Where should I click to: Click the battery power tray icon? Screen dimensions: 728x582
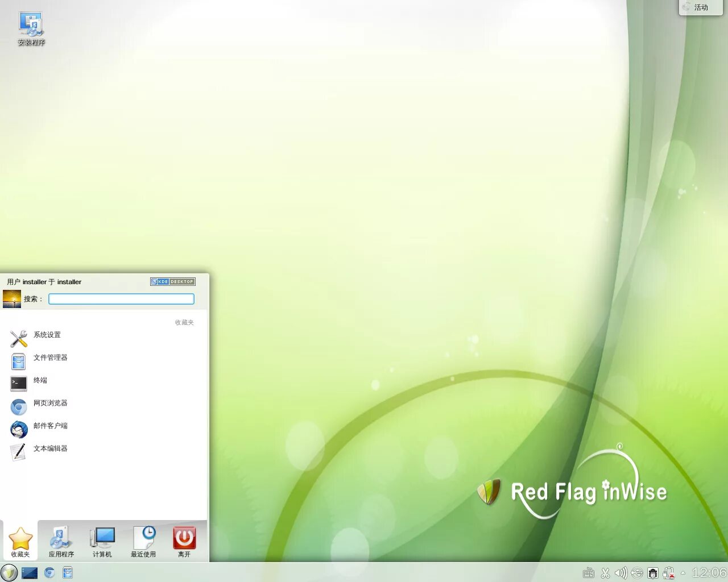669,573
